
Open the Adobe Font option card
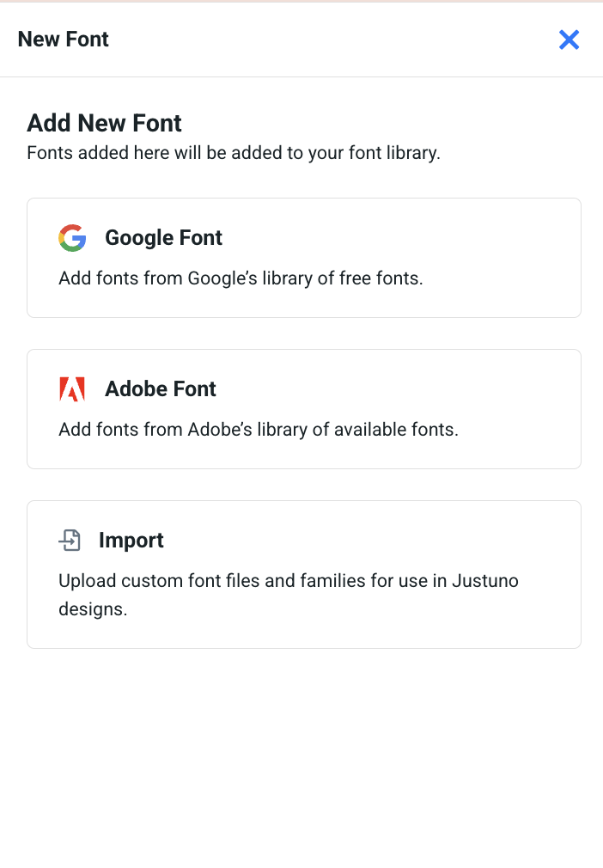(304, 409)
